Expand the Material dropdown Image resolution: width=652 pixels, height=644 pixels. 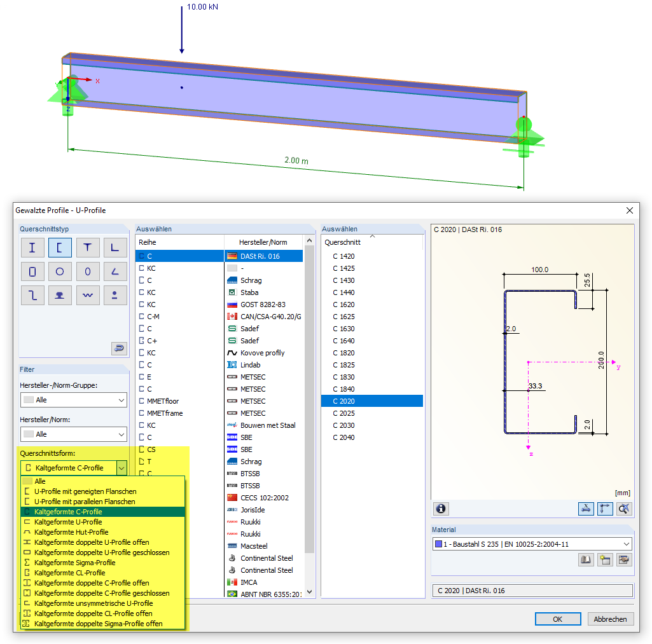[x=626, y=544]
